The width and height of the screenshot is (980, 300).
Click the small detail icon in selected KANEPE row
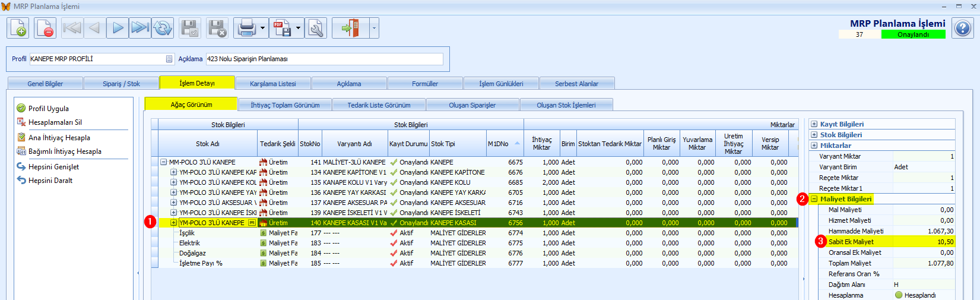coord(252,223)
